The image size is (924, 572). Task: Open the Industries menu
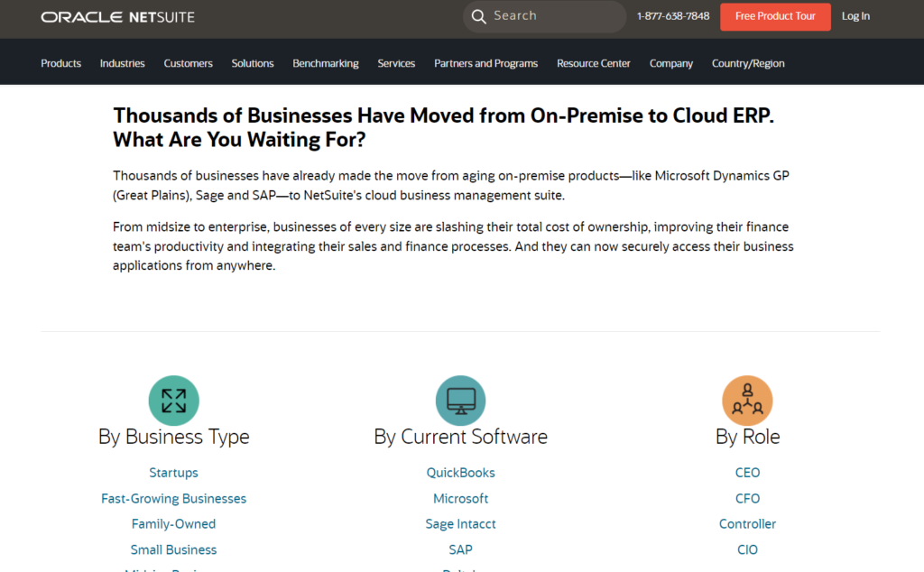122,63
